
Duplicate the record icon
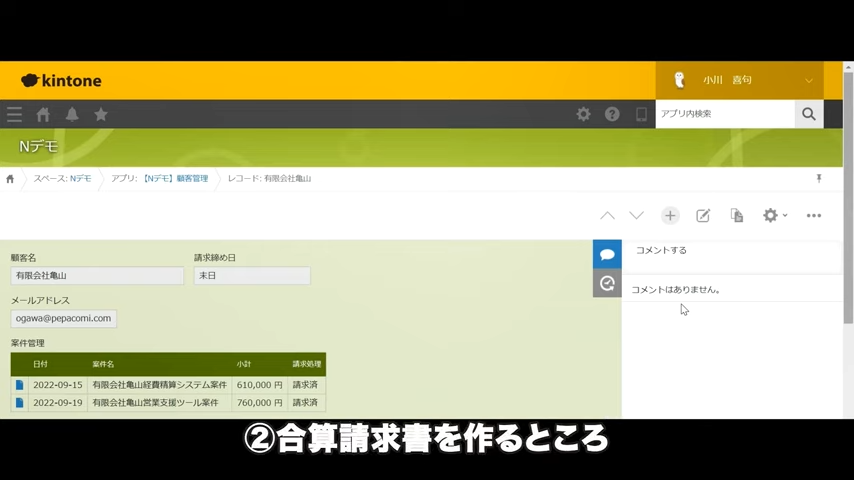coord(736,215)
